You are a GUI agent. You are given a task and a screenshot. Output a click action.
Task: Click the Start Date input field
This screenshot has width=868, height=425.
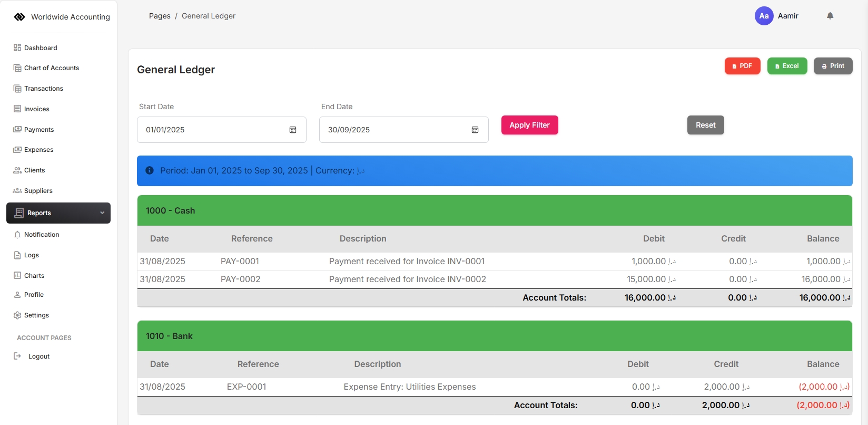[x=213, y=130]
